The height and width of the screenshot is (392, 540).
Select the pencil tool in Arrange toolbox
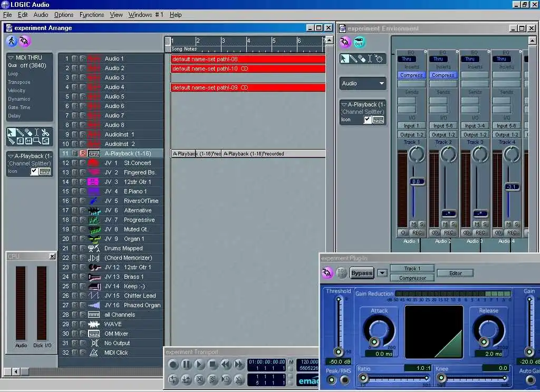(x=20, y=132)
